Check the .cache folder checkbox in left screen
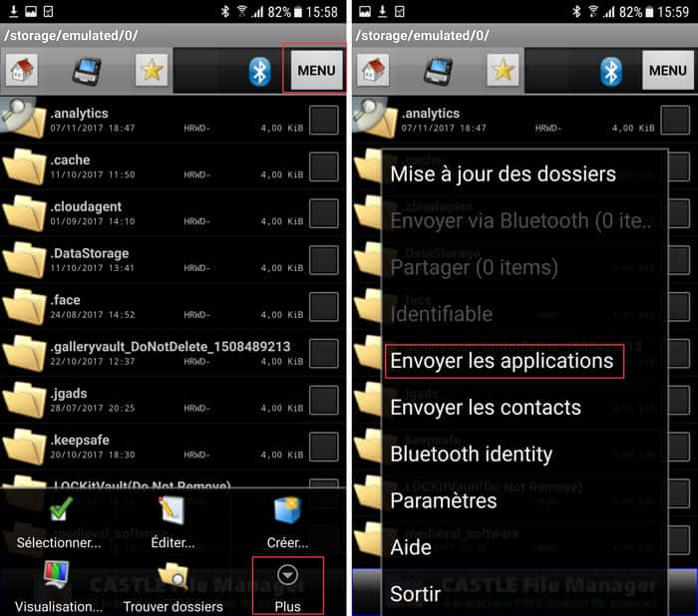The image size is (698, 616). coord(324,166)
